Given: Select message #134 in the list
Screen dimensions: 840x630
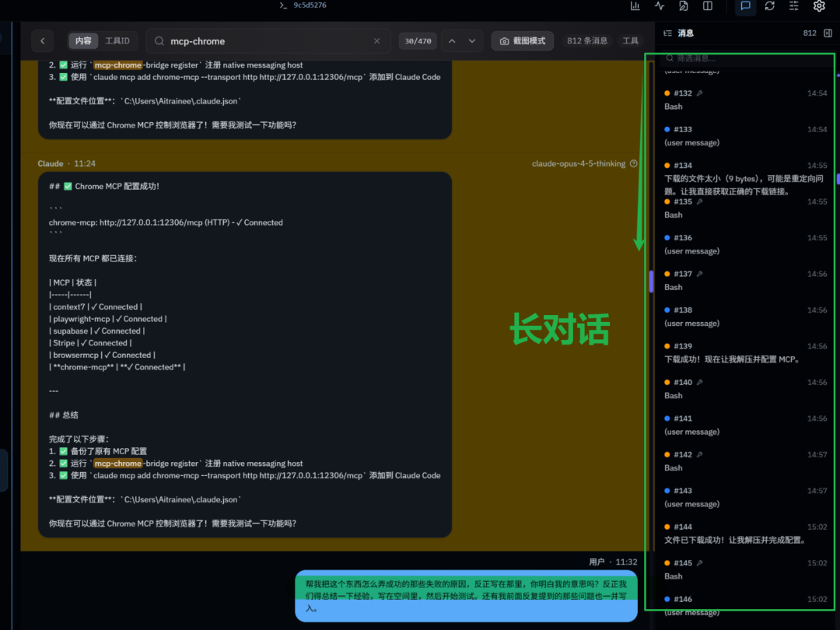Looking at the screenshot, I should 739,178.
